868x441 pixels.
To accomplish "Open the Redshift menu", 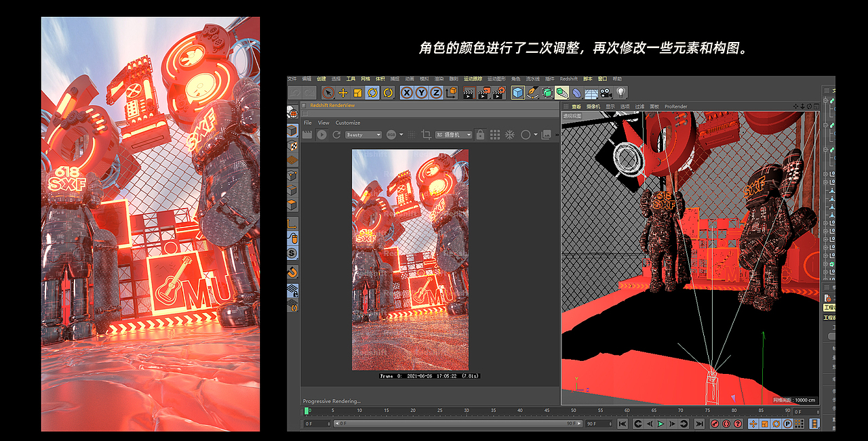I will (569, 79).
